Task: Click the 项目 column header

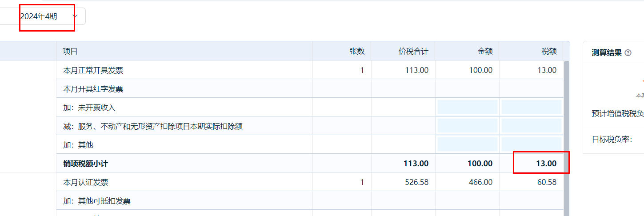Action: [x=70, y=51]
